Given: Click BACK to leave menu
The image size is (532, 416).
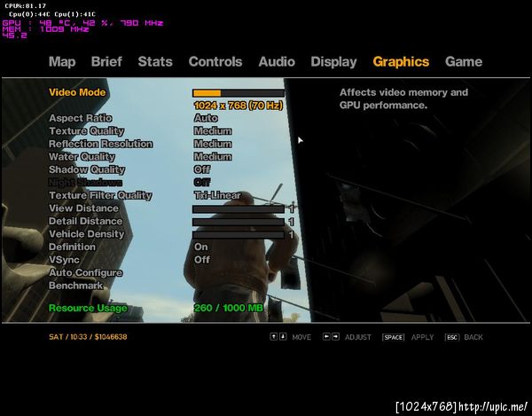Looking at the screenshot, I should [x=473, y=337].
